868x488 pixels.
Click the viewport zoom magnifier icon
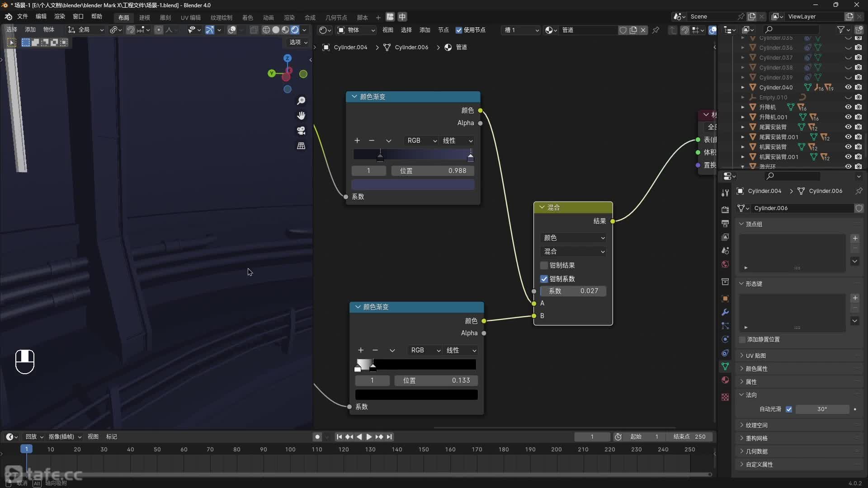301,100
